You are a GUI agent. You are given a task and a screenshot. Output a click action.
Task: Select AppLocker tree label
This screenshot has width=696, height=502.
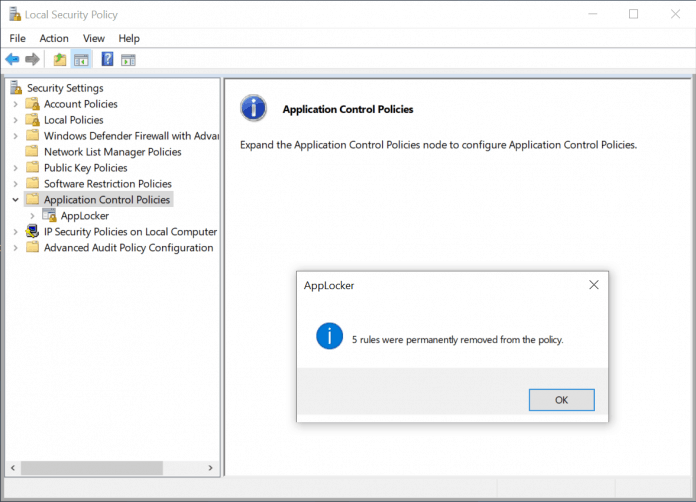coord(85,216)
